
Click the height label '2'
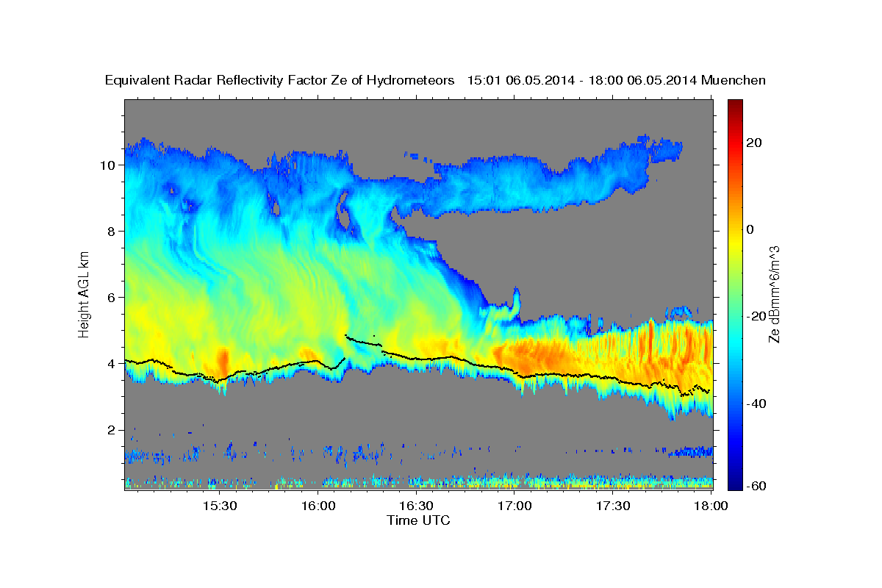click(112, 430)
